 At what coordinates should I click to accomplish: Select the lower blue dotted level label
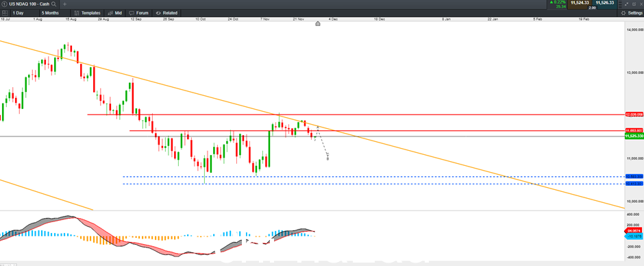634,184
